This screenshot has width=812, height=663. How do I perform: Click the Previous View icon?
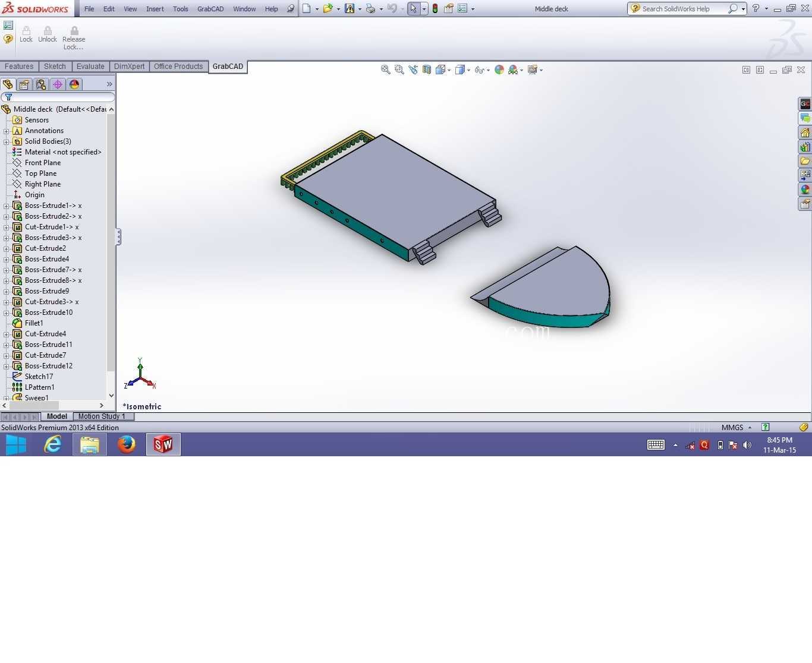[x=413, y=70]
